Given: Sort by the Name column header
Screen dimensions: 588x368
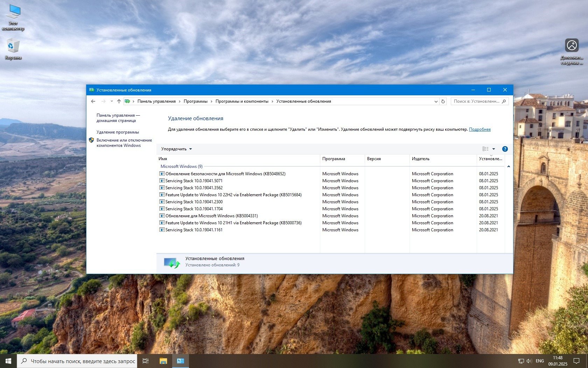Looking at the screenshot, I should pyautogui.click(x=163, y=159).
